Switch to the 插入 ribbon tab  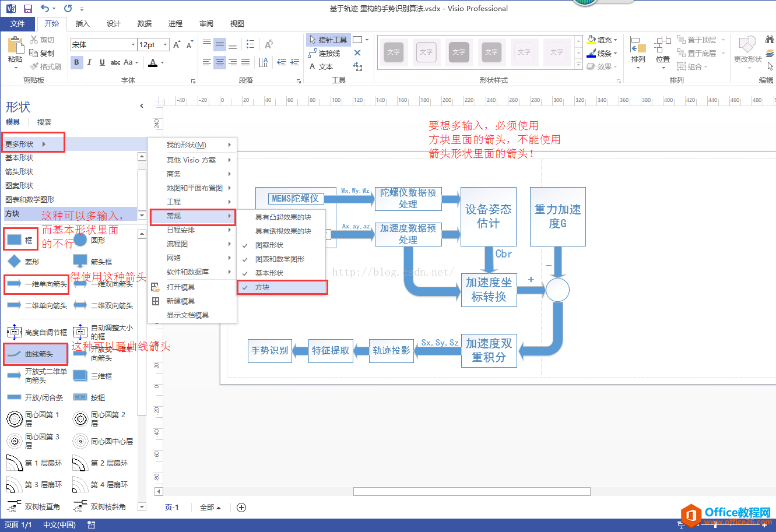coord(83,24)
